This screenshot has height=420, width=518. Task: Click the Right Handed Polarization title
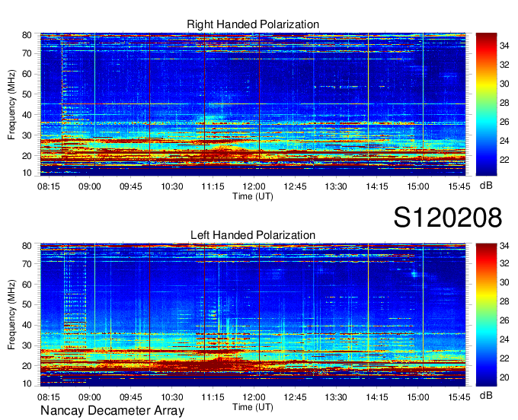tap(253, 24)
